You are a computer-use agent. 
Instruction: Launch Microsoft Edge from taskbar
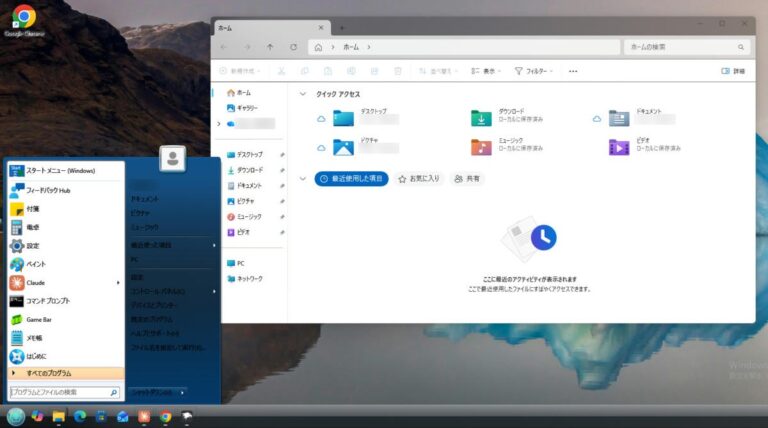(x=80, y=416)
